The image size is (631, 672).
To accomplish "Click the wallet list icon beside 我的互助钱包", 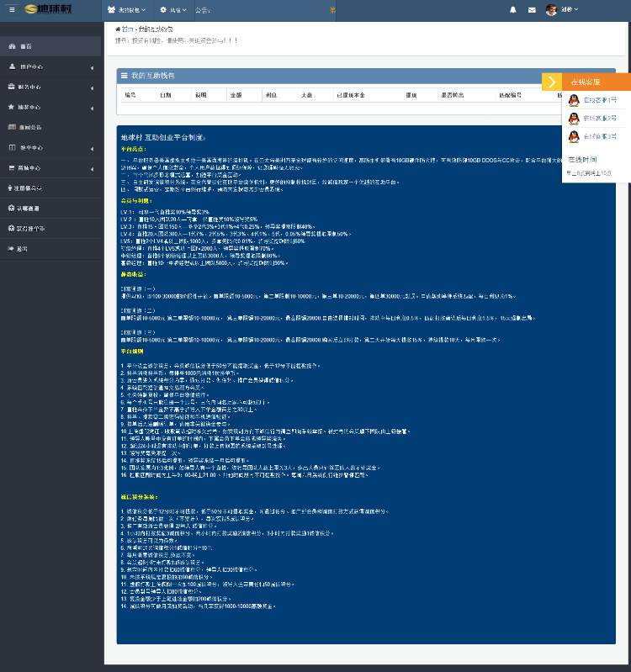I will (x=124, y=76).
